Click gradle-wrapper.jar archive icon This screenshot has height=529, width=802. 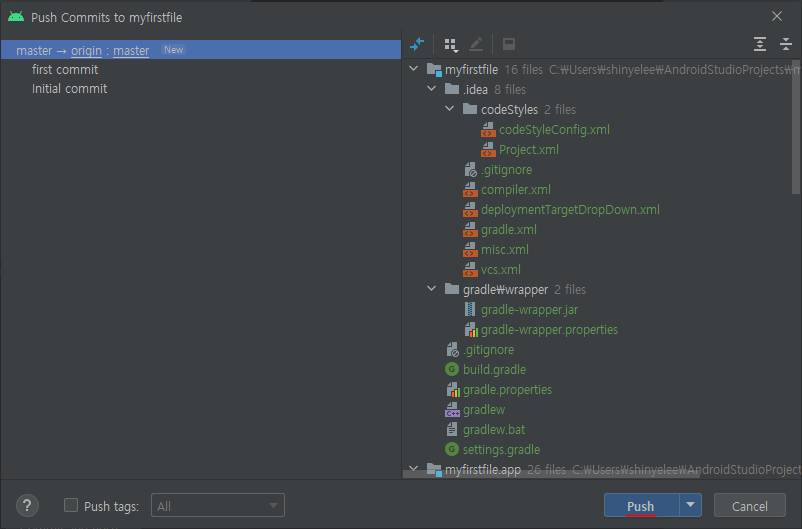470,310
